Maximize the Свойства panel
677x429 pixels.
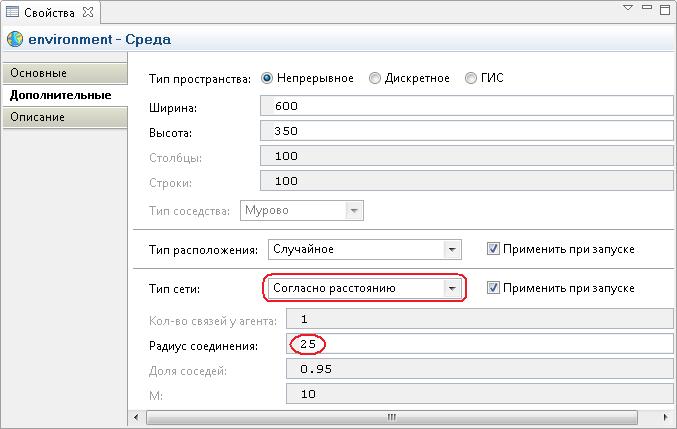coord(665,9)
